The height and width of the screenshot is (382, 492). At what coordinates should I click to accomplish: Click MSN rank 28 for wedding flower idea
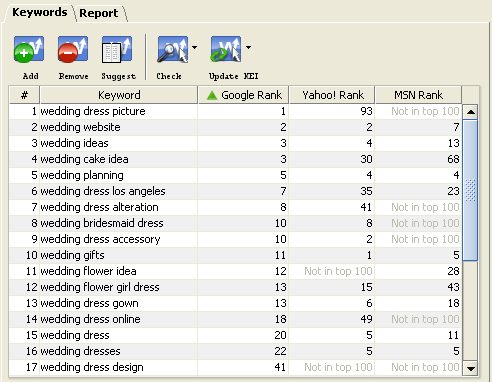(x=453, y=271)
